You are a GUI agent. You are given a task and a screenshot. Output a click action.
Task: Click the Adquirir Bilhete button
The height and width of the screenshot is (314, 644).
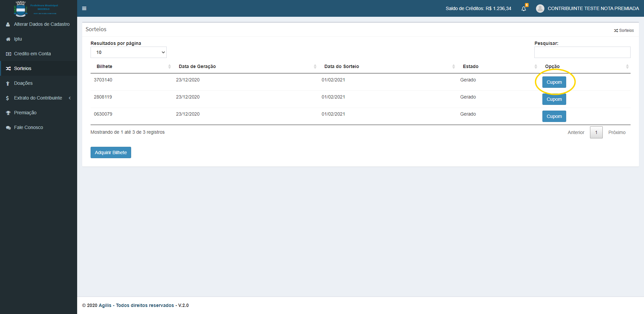(111, 152)
